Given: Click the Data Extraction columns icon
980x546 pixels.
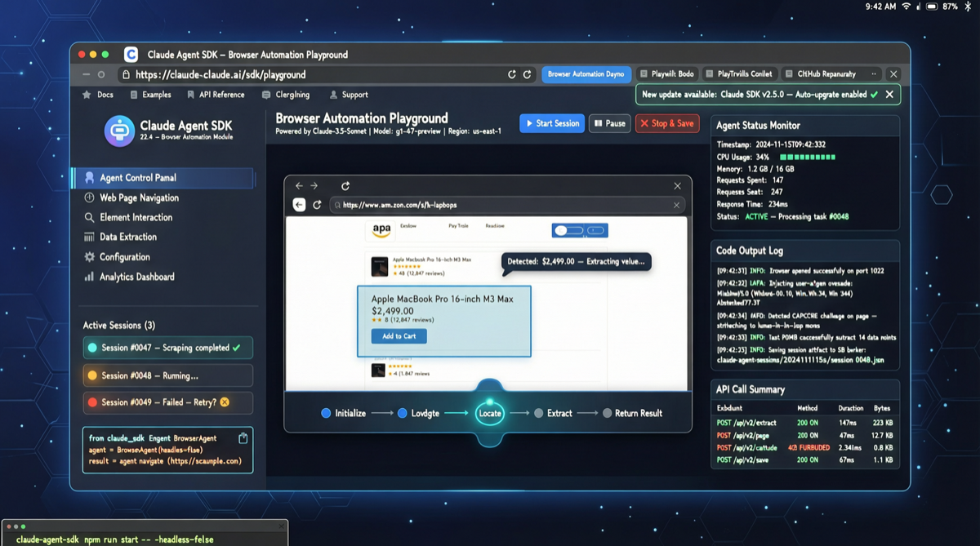Looking at the screenshot, I should tap(89, 237).
